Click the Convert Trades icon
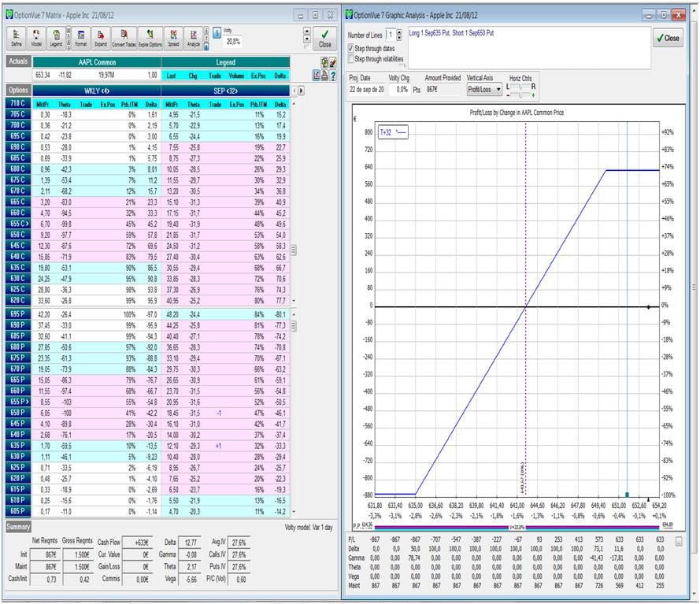The width and height of the screenshot is (700, 604). tap(125, 38)
